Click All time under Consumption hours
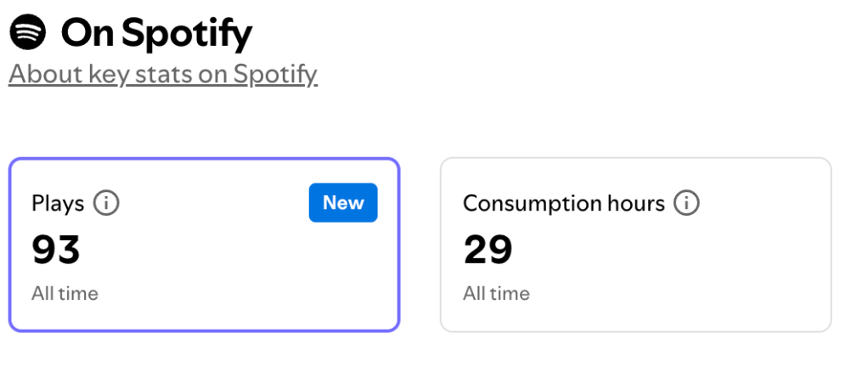This screenshot has width=868, height=389. [x=496, y=294]
